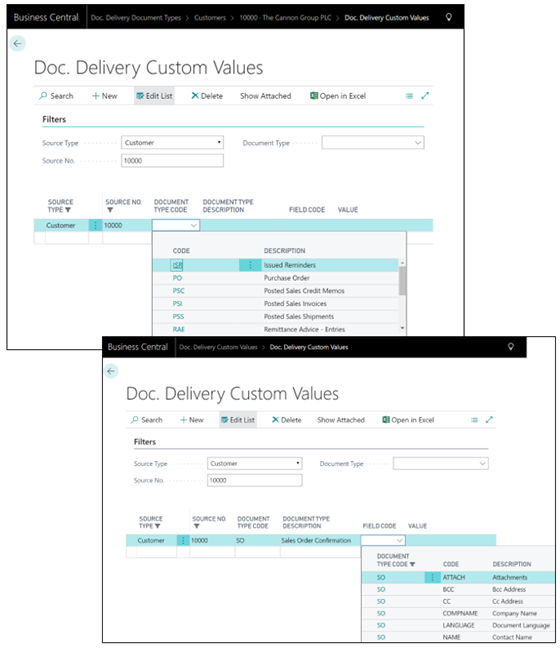Expand the upper Document Type filter dropdown
Viewport: 560px width, 648px height.
pos(373,143)
